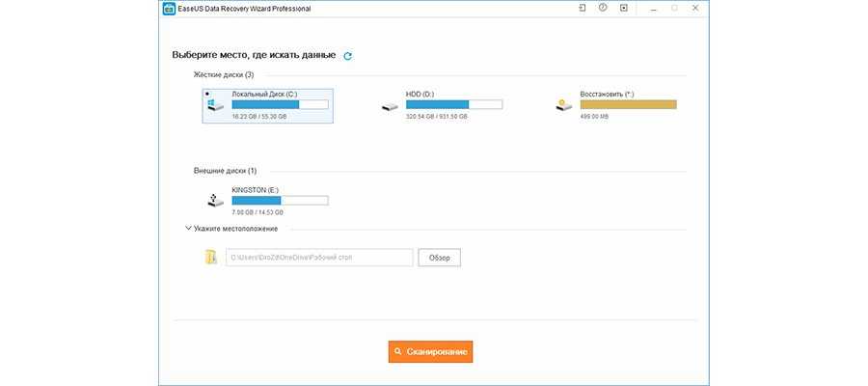Click the folder icon beside location path
868x386 pixels.
211,257
